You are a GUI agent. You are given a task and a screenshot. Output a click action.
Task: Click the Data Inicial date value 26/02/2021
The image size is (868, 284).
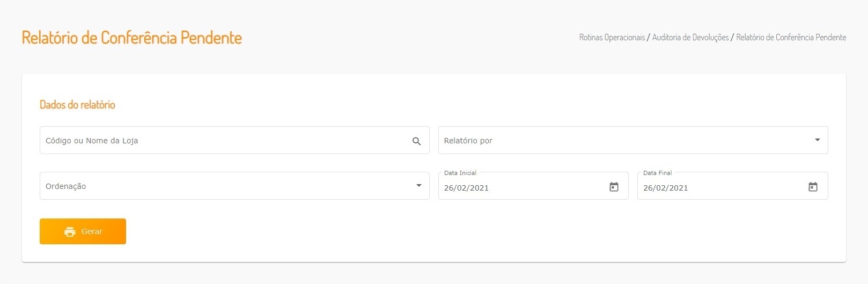coord(466,188)
